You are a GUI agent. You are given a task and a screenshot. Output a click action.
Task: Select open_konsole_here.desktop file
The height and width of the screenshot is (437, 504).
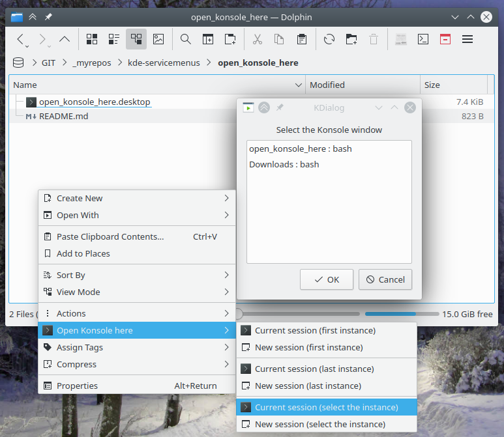[95, 102]
